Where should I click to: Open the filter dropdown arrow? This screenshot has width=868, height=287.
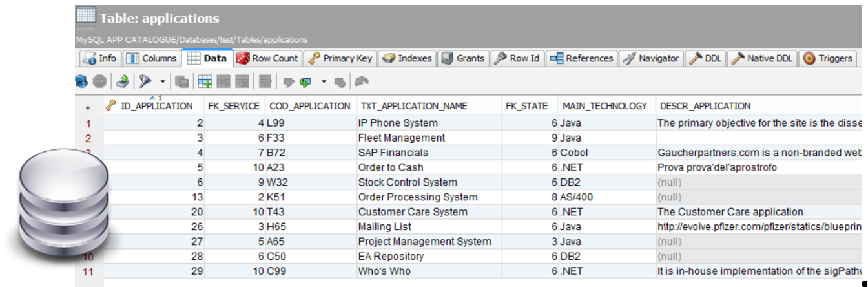click(163, 82)
